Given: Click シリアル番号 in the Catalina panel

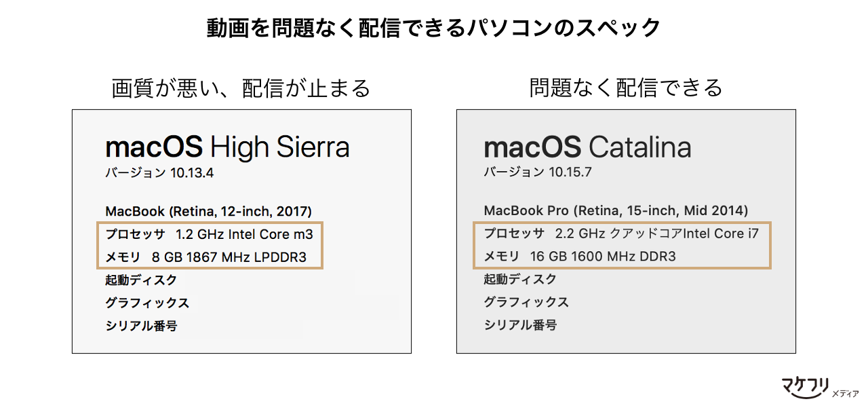Looking at the screenshot, I should [520, 325].
